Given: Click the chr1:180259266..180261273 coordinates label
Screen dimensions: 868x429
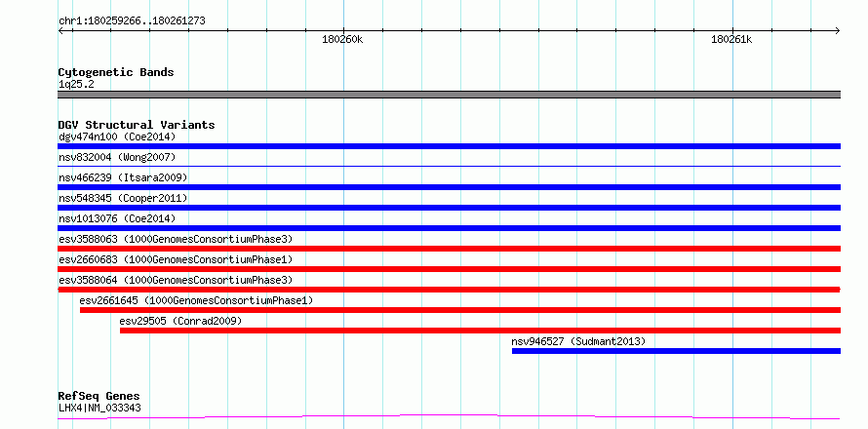Looking at the screenshot, I should click(x=132, y=21).
